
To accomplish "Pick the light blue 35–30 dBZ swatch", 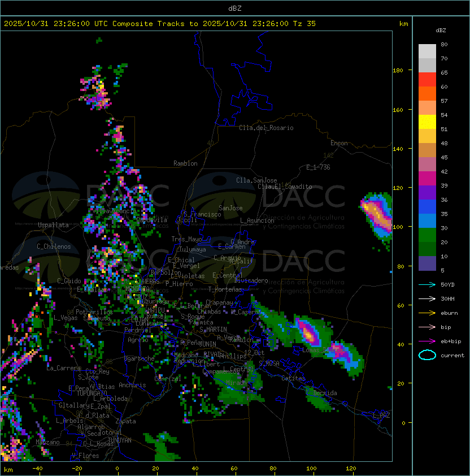I will 427,220.
